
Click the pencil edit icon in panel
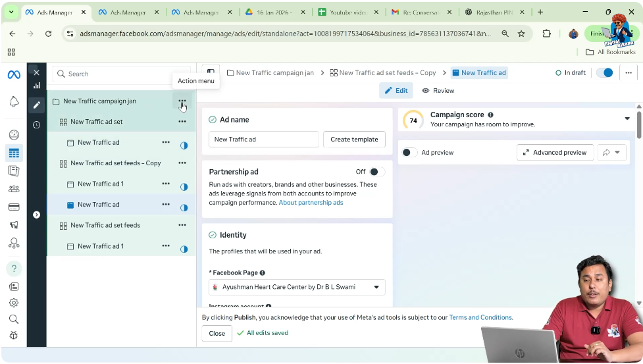tap(37, 105)
